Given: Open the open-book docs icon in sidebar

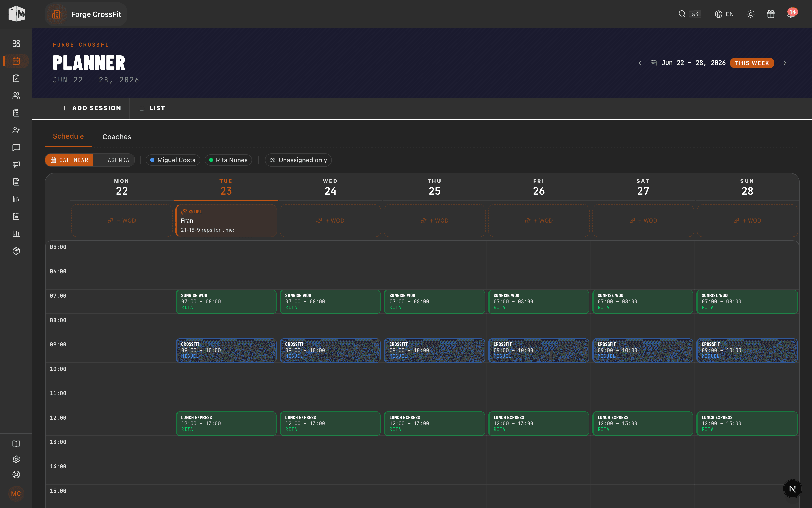Looking at the screenshot, I should pos(16,444).
